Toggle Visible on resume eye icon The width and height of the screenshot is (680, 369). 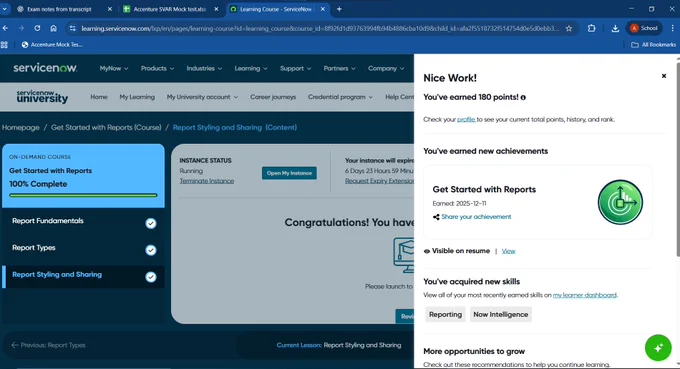pos(427,251)
